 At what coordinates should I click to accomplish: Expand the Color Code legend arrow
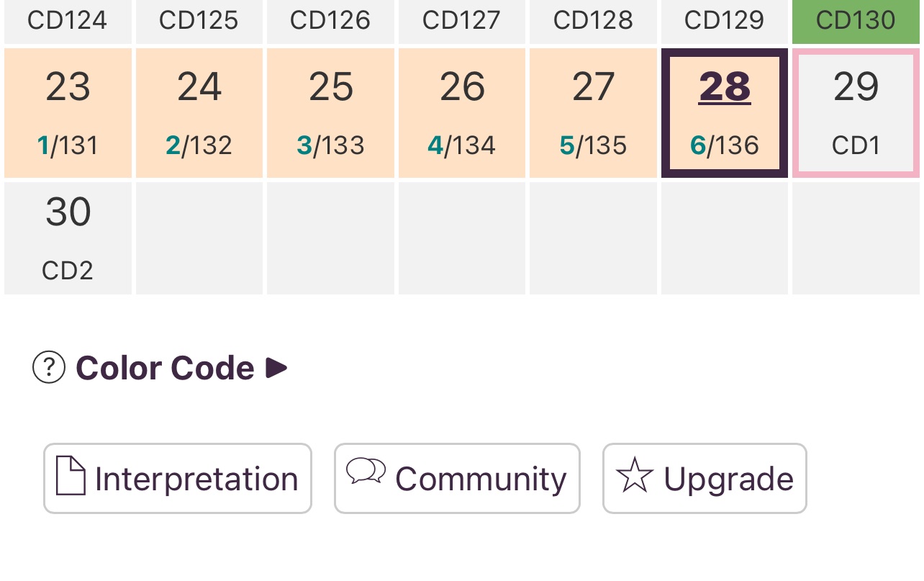pyautogui.click(x=276, y=368)
